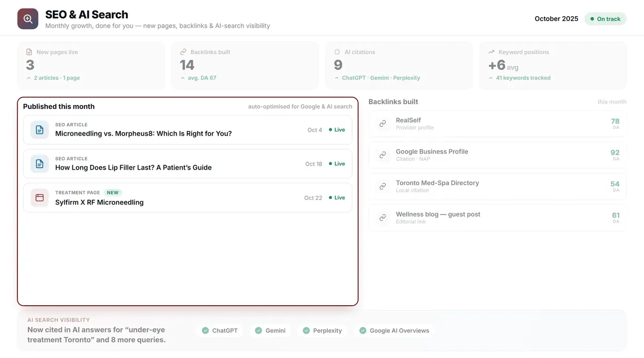Click the Wellness blog guest post link icon

383,218
